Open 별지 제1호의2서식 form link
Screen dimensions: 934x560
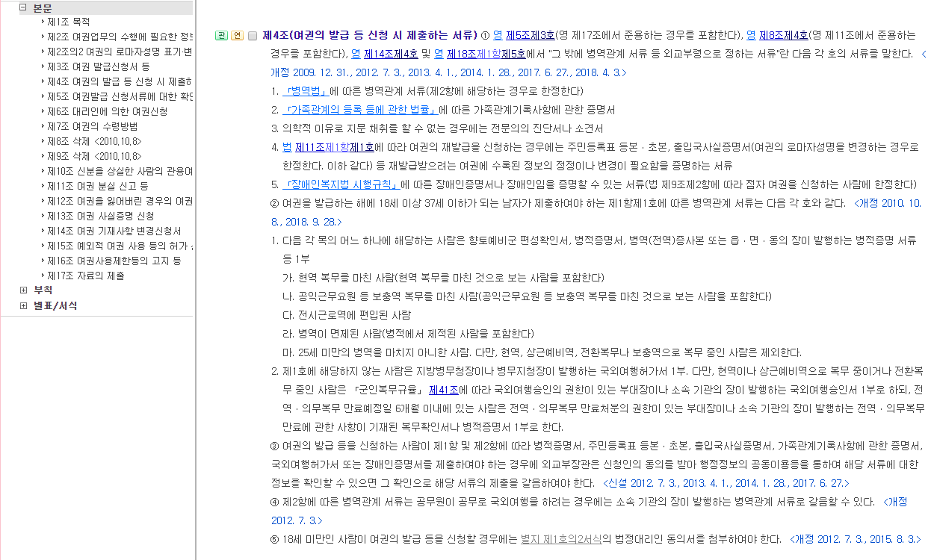(x=561, y=539)
